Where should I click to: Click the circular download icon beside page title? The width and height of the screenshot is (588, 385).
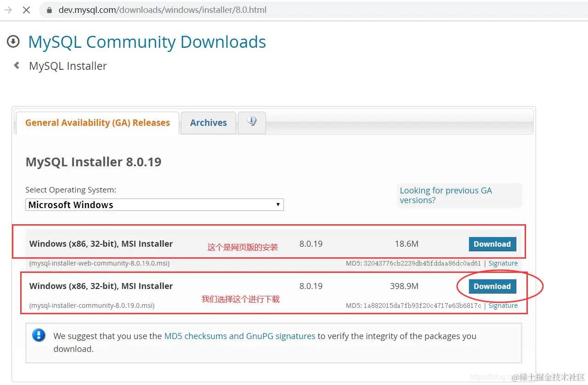click(x=13, y=41)
